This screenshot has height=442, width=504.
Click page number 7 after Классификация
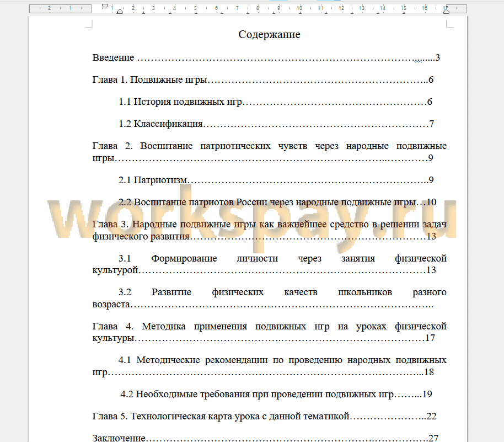tap(431, 124)
